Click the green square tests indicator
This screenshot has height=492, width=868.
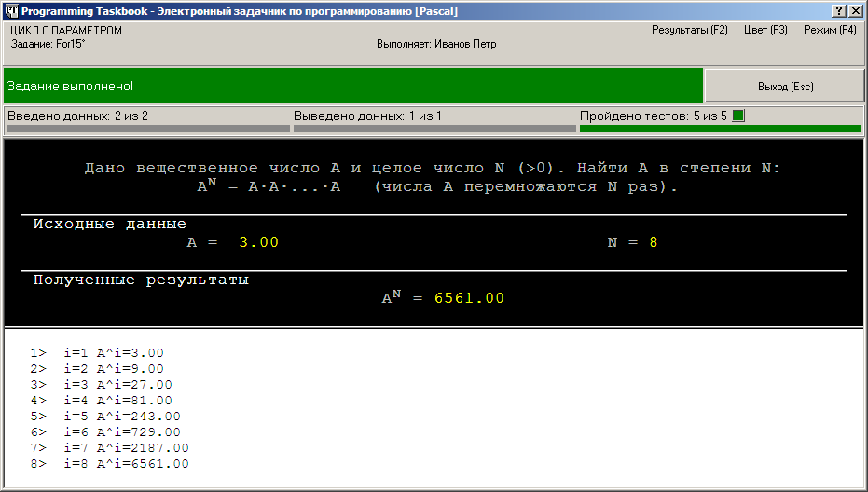pyautogui.click(x=738, y=116)
